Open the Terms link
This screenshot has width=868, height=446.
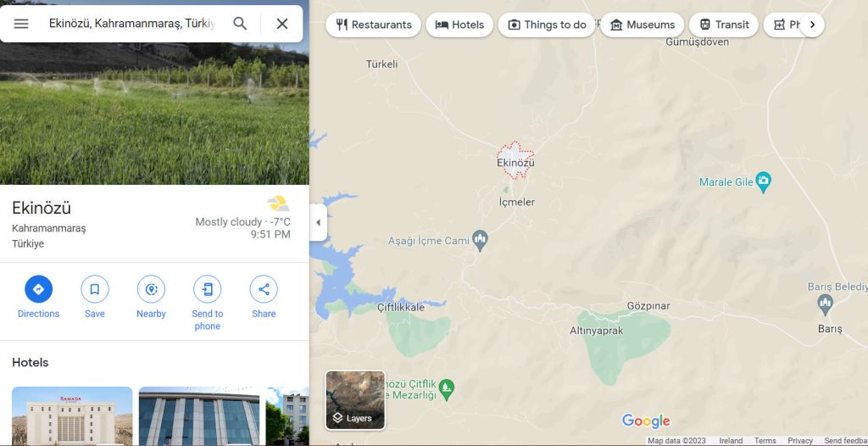[x=765, y=441]
